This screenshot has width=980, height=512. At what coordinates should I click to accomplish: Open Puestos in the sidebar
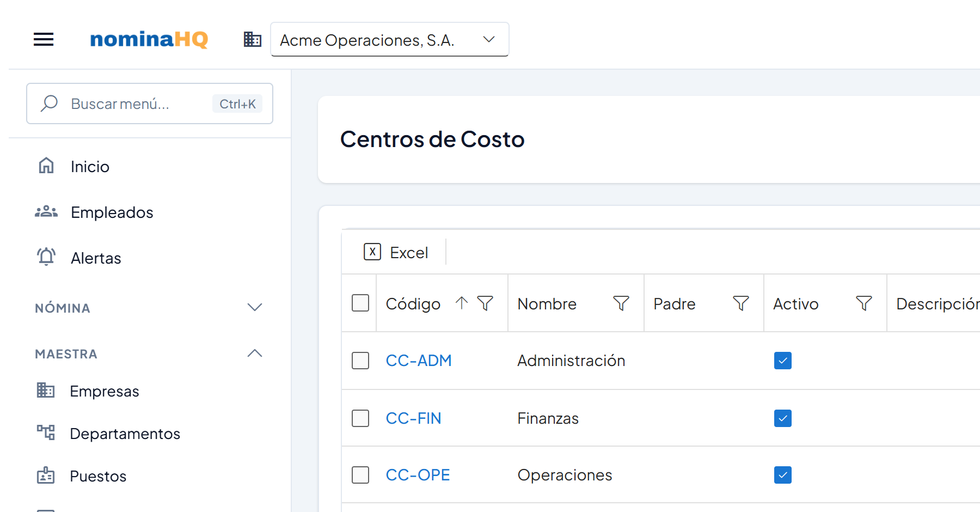point(98,476)
